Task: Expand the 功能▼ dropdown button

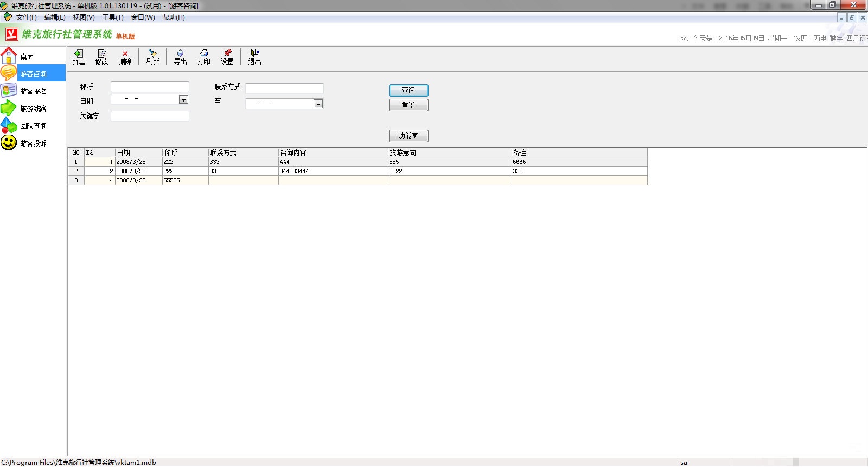Action: click(409, 136)
